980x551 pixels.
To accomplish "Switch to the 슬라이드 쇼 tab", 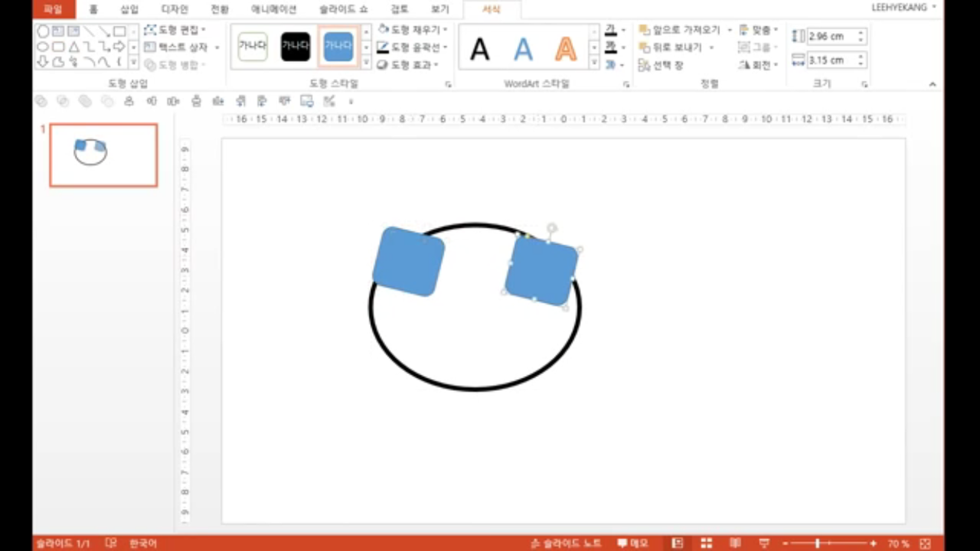I will coord(344,9).
